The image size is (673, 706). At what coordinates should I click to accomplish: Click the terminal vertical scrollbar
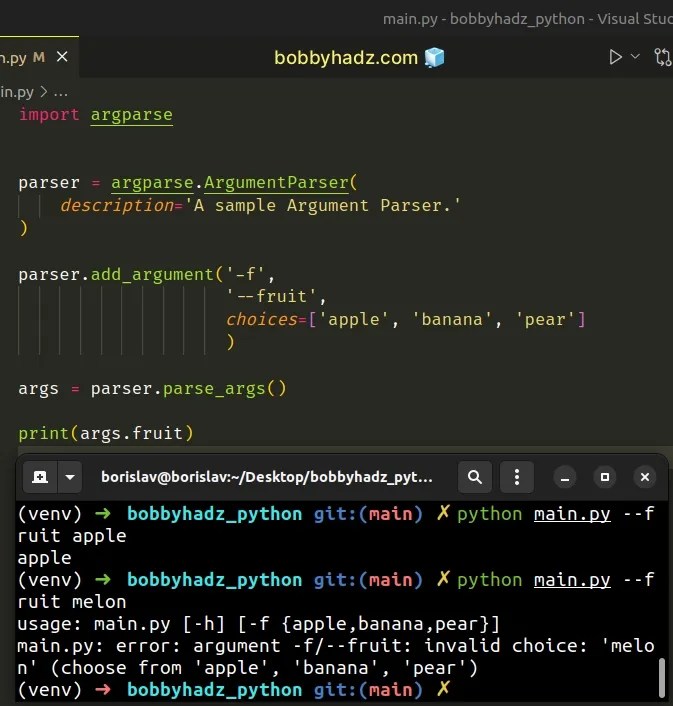pyautogui.click(x=662, y=677)
